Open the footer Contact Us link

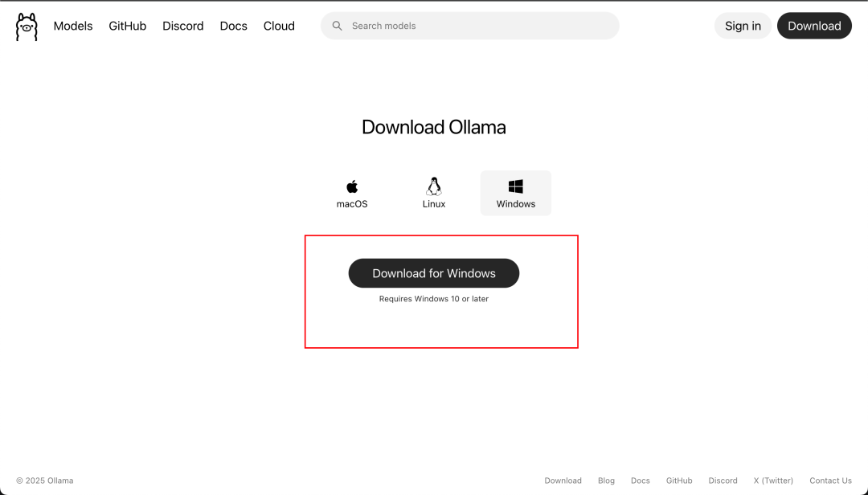tap(830, 481)
